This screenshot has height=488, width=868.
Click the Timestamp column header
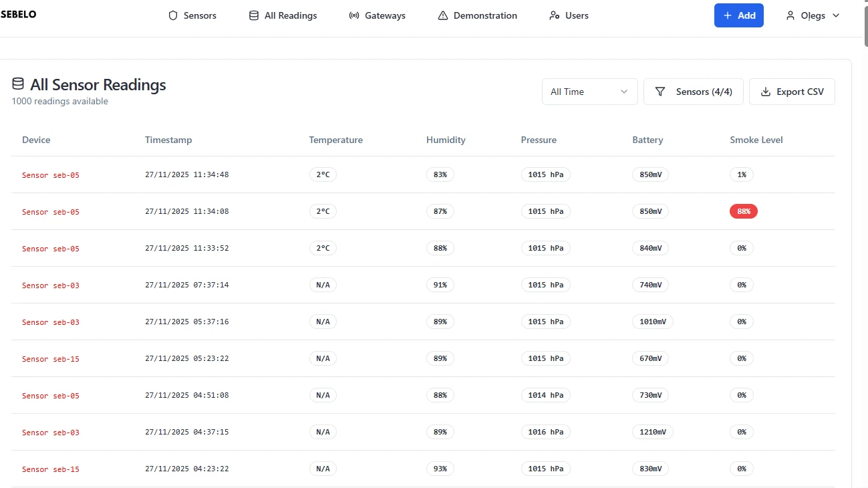[x=168, y=140]
